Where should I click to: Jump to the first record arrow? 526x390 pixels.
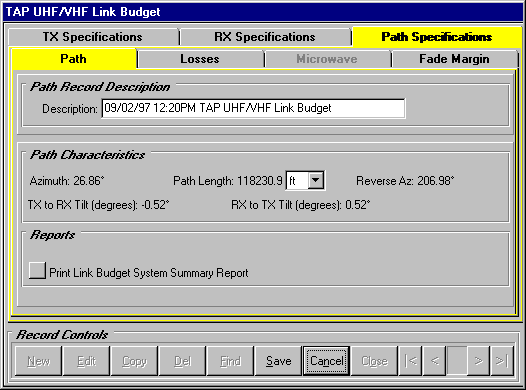click(x=411, y=361)
